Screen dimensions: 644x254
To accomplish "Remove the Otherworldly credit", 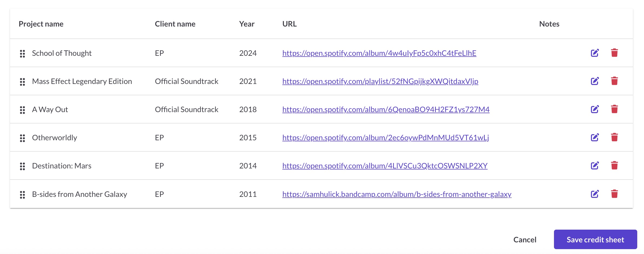I will (x=615, y=137).
